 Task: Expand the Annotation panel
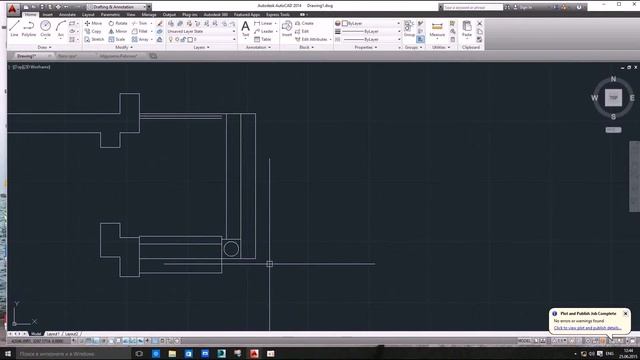click(258, 47)
